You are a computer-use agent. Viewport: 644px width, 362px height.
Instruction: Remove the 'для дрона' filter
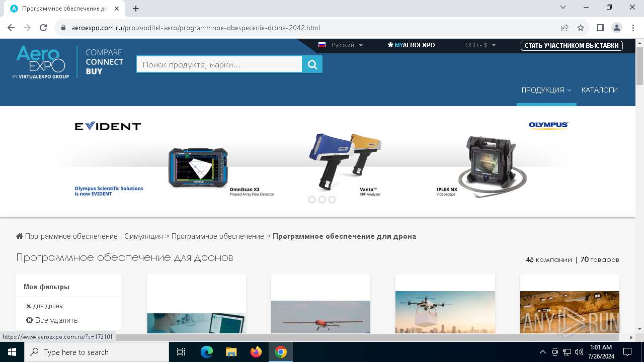(29, 306)
